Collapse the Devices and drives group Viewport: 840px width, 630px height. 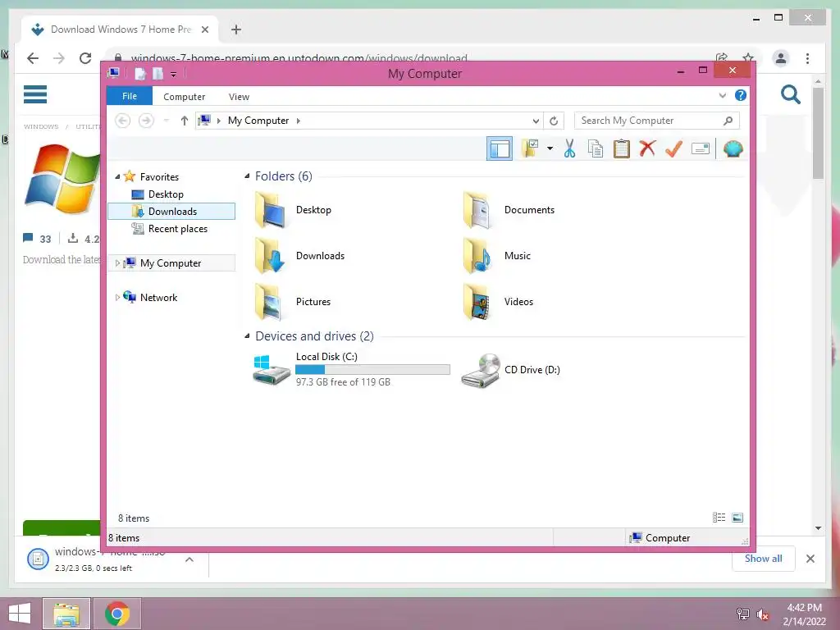pyautogui.click(x=247, y=336)
